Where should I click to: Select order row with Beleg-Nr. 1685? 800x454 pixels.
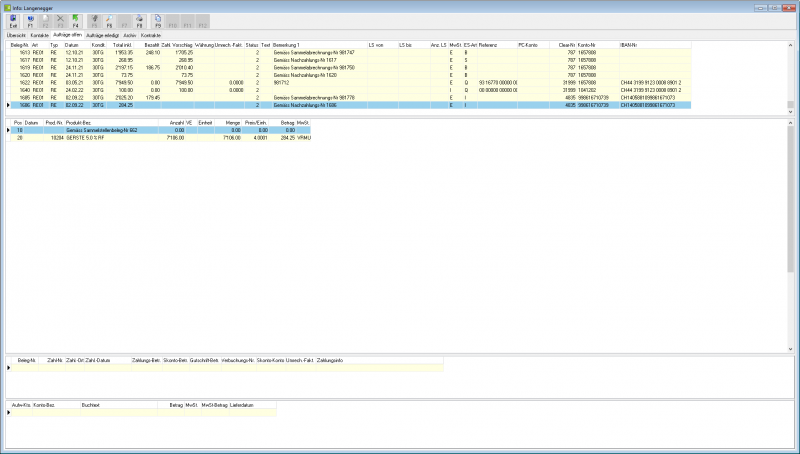351,97
